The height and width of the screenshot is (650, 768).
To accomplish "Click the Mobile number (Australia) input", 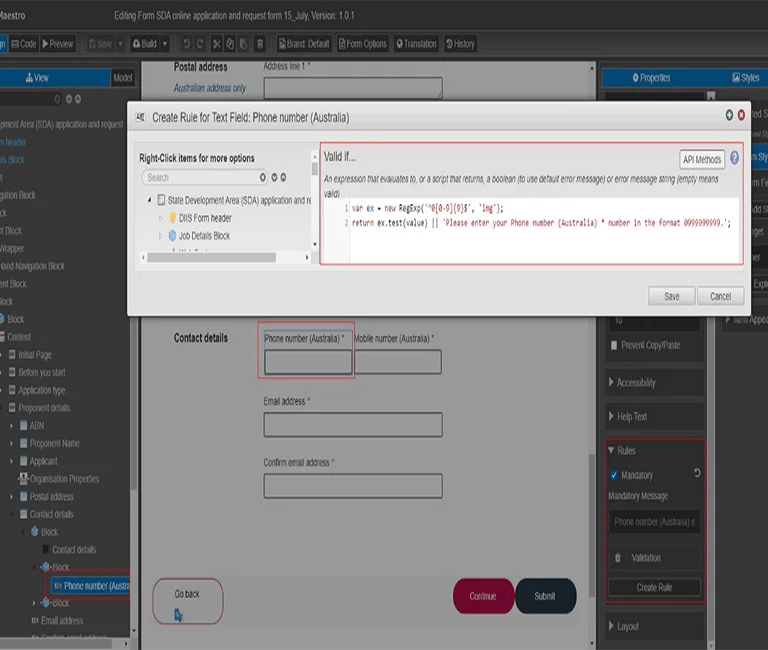I will [397, 362].
